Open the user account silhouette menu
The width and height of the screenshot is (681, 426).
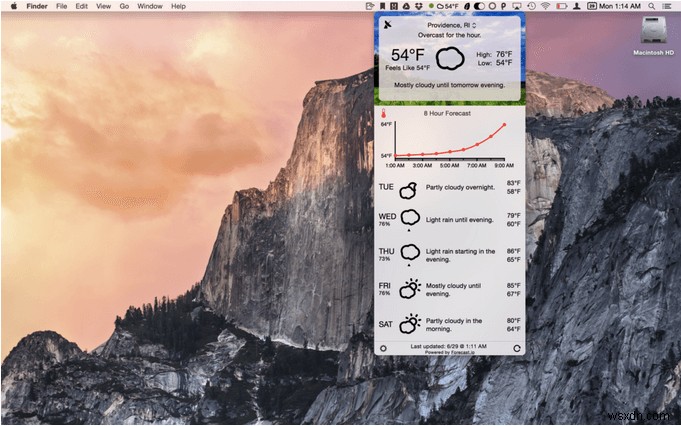coord(577,6)
